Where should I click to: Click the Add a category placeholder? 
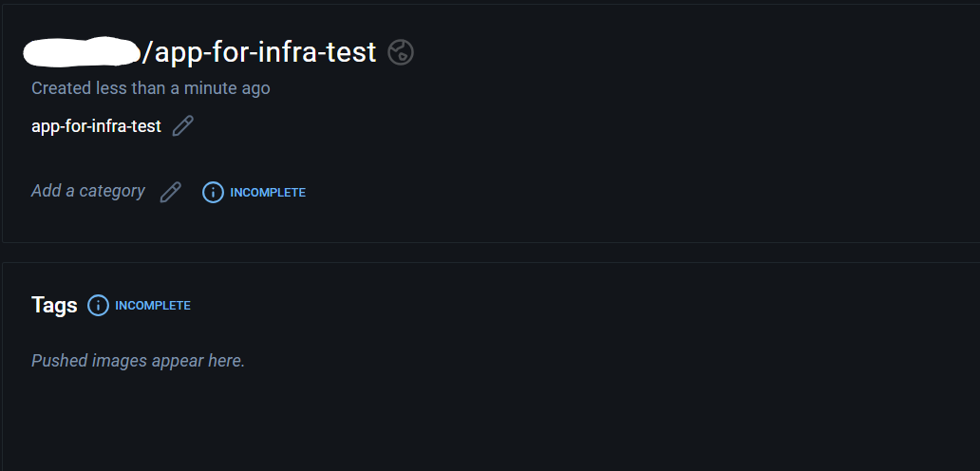tap(88, 191)
